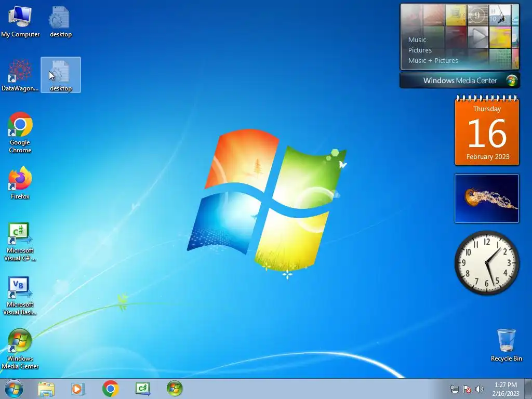Select Music + Pictures in the gadget
532x399 pixels.
tap(433, 60)
